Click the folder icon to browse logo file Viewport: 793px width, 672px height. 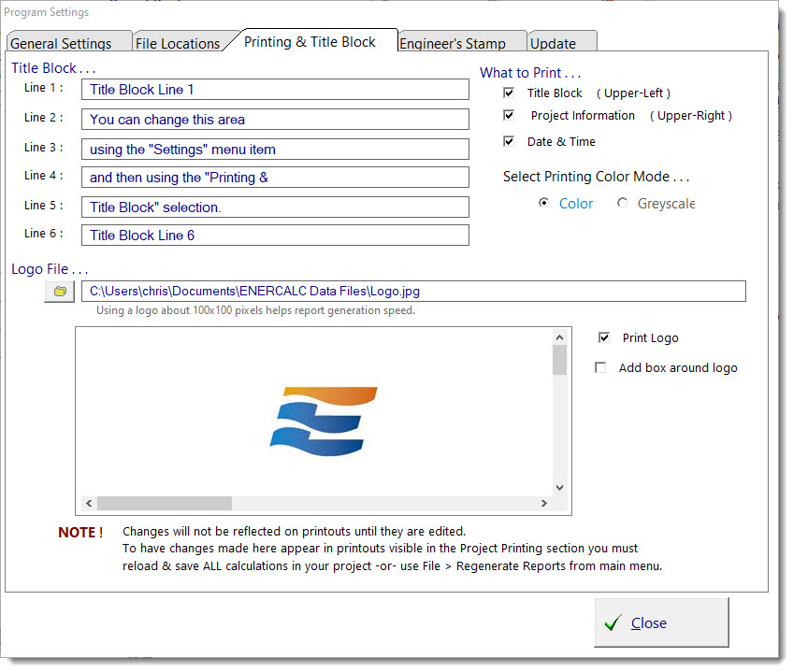coord(60,292)
